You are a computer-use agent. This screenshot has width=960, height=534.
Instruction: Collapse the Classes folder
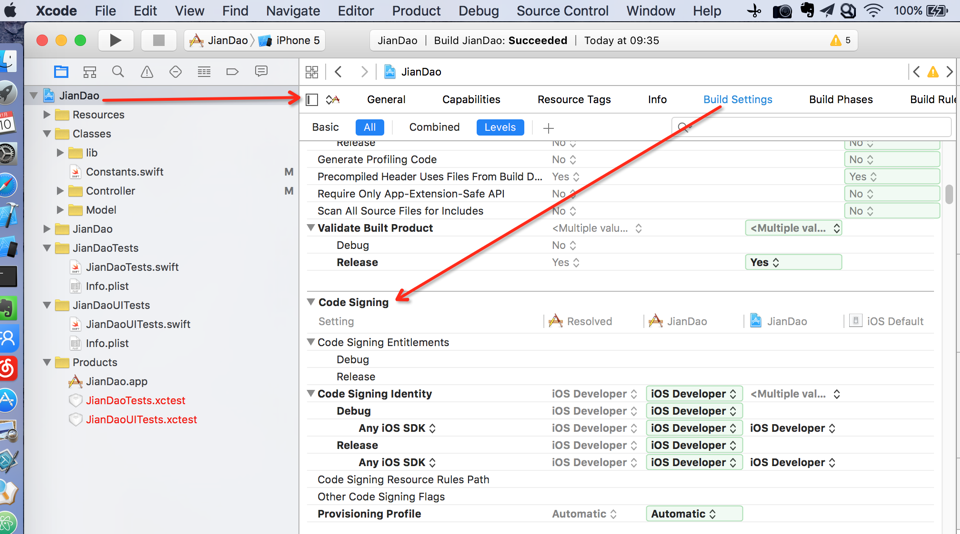[47, 134]
